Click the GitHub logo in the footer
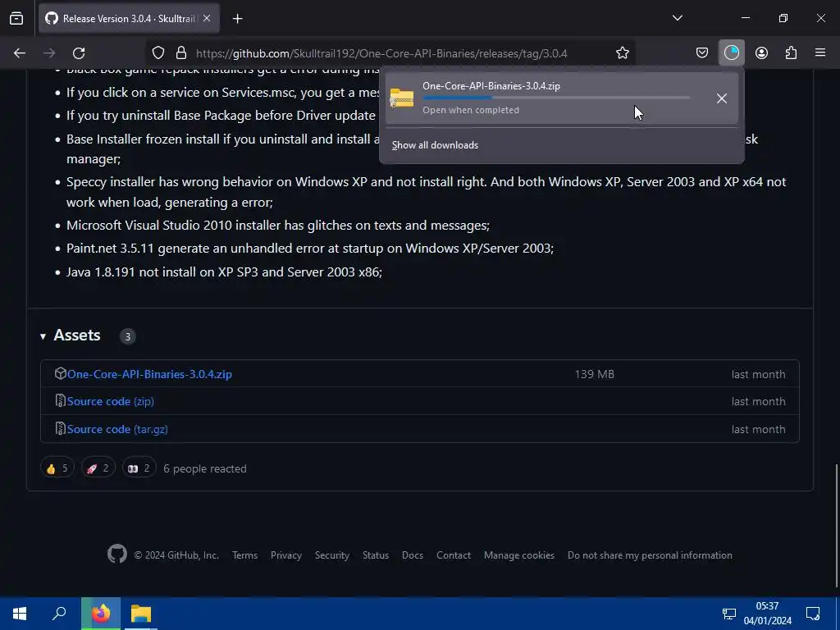 [x=116, y=554]
